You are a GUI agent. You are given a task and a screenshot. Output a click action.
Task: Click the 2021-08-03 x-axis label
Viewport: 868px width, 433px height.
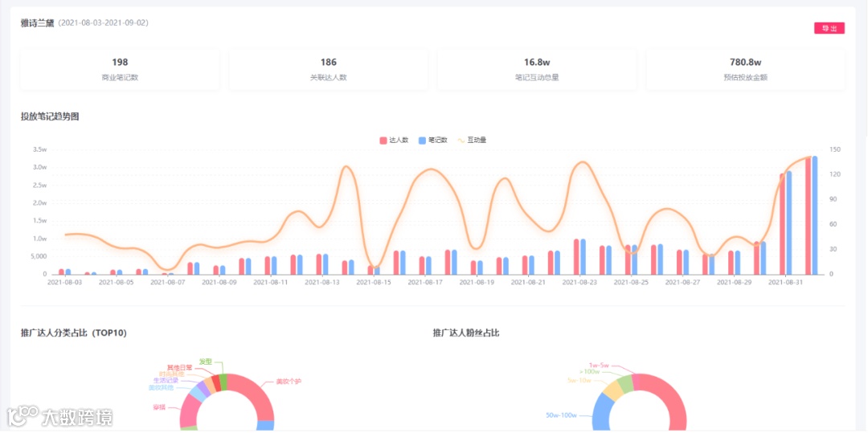coord(65,282)
